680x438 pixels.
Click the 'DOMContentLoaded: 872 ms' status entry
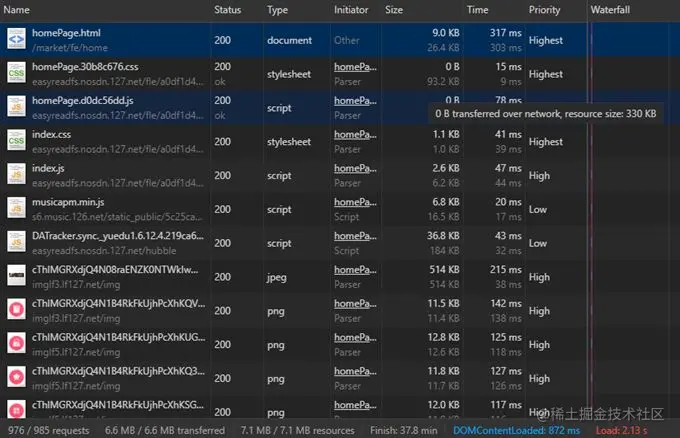click(517, 430)
